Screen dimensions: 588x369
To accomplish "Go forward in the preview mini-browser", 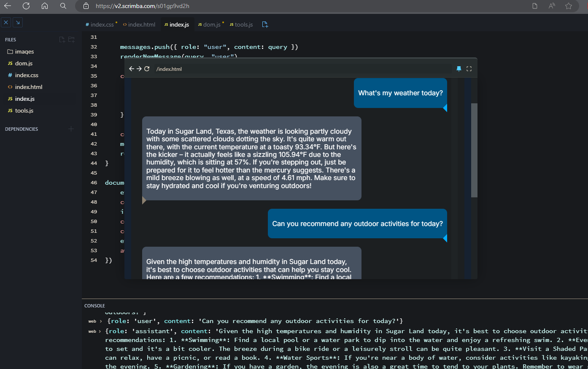I will click(x=139, y=69).
